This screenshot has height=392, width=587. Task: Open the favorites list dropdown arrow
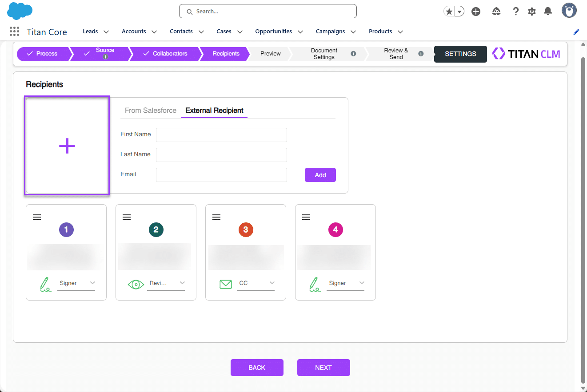tap(459, 11)
